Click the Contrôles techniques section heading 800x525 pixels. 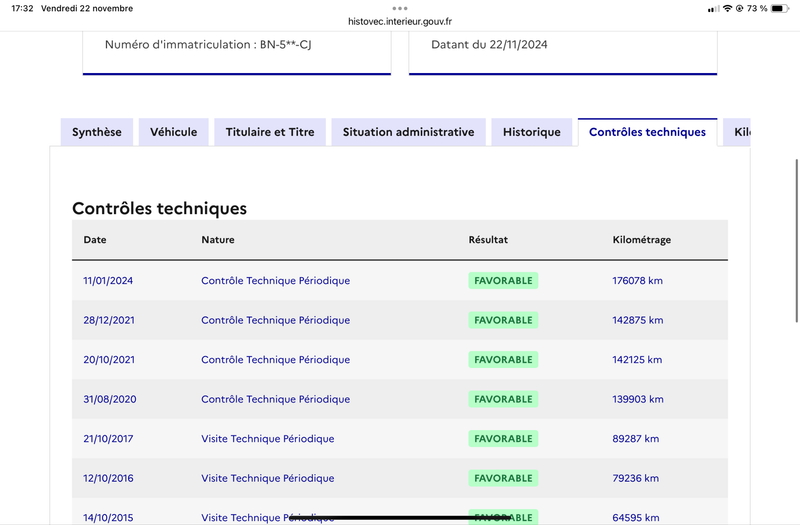(159, 208)
